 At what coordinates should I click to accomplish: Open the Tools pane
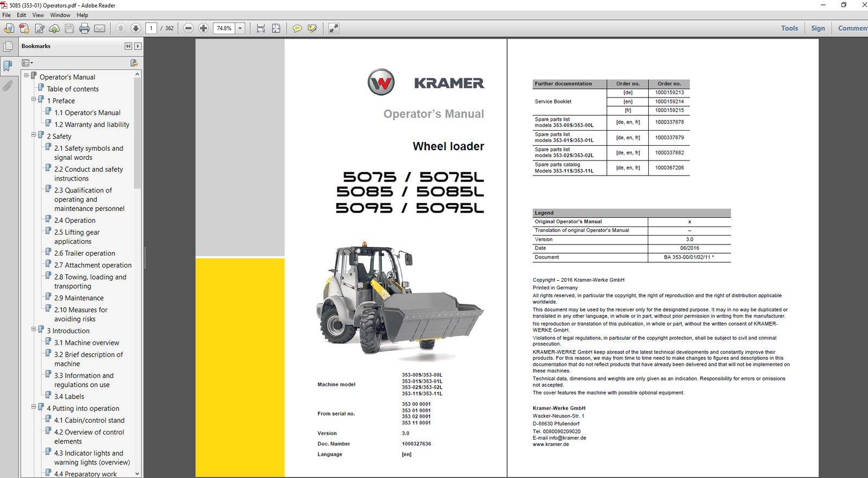tap(789, 28)
